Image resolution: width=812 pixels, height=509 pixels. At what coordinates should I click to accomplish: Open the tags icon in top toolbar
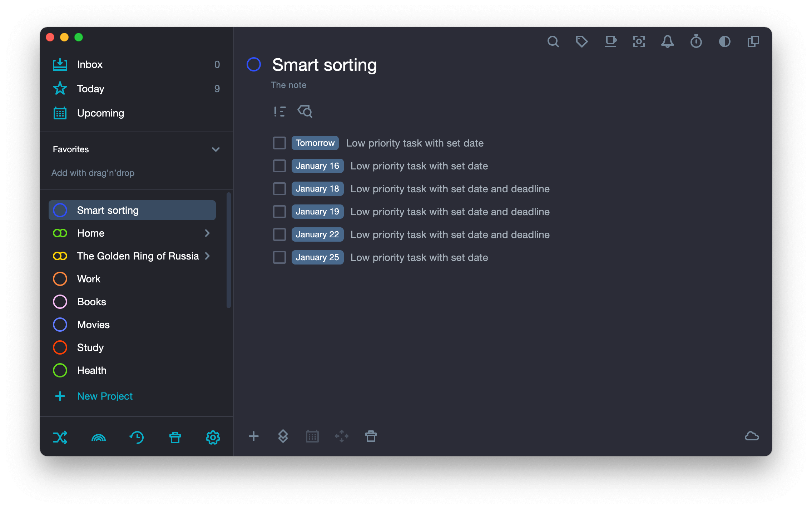[x=581, y=42]
